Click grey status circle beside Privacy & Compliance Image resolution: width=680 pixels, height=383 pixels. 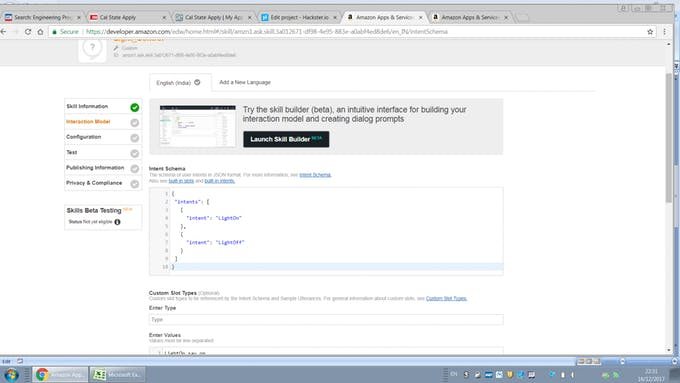tap(135, 184)
